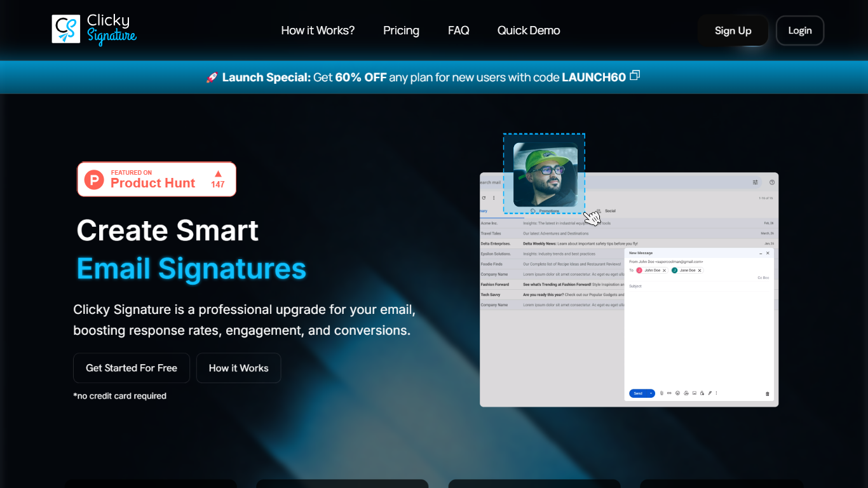868x488 pixels.
Task: Click the profile photo of man in green cap
Action: click(545, 175)
